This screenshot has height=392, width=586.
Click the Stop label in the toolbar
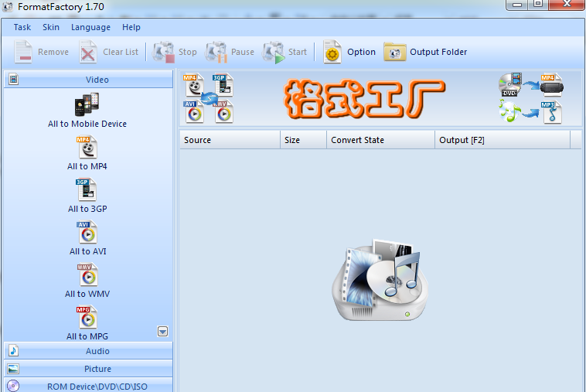point(187,52)
